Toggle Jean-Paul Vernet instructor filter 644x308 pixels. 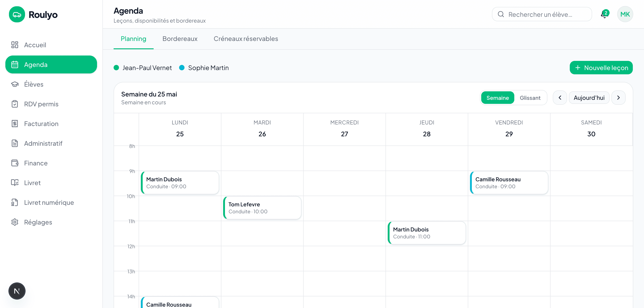click(143, 68)
